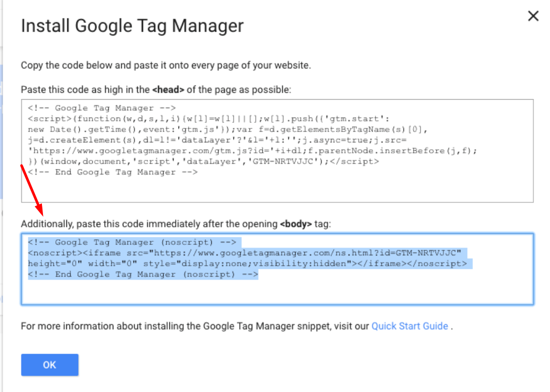Open the Quick Start Guide link
This screenshot has height=392, width=550.
(409, 326)
